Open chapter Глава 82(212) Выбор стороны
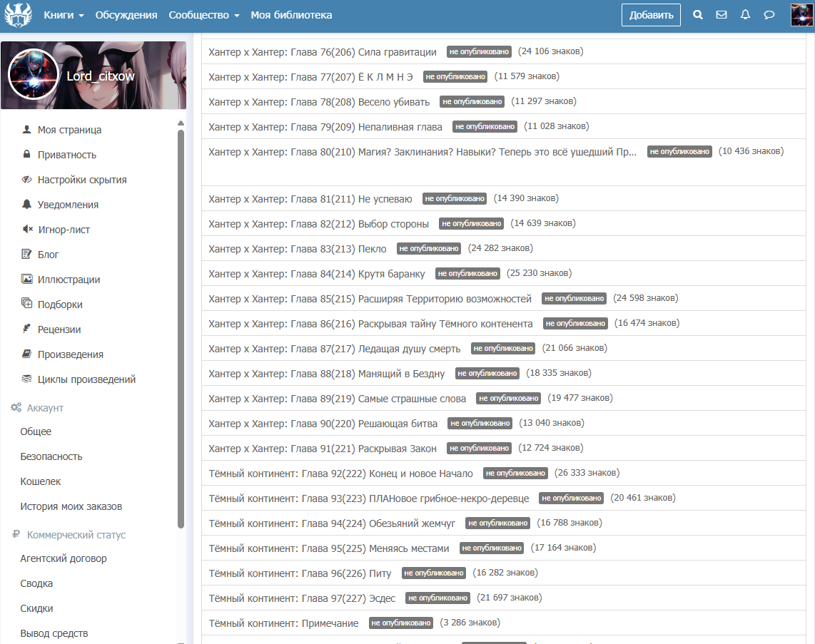Screen dimensions: 815x644 pos(318,224)
